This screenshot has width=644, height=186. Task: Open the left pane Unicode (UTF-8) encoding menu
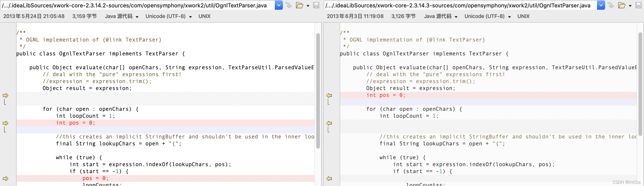point(169,16)
